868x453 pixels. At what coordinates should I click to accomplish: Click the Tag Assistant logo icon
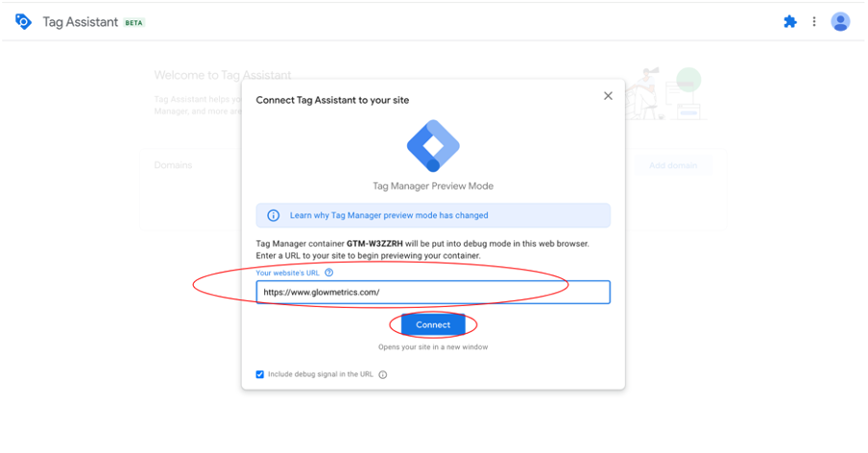pos(23,22)
